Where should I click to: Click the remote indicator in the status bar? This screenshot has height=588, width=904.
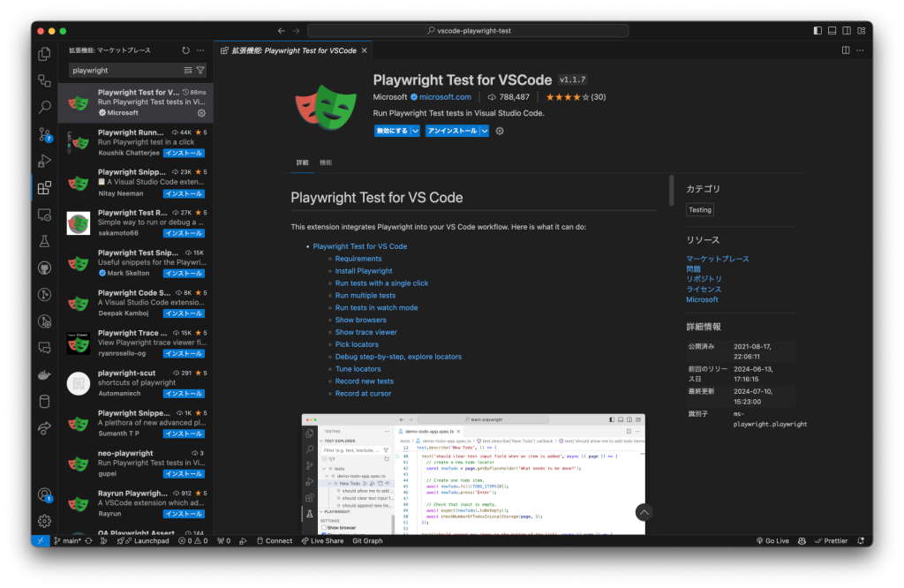click(x=39, y=539)
